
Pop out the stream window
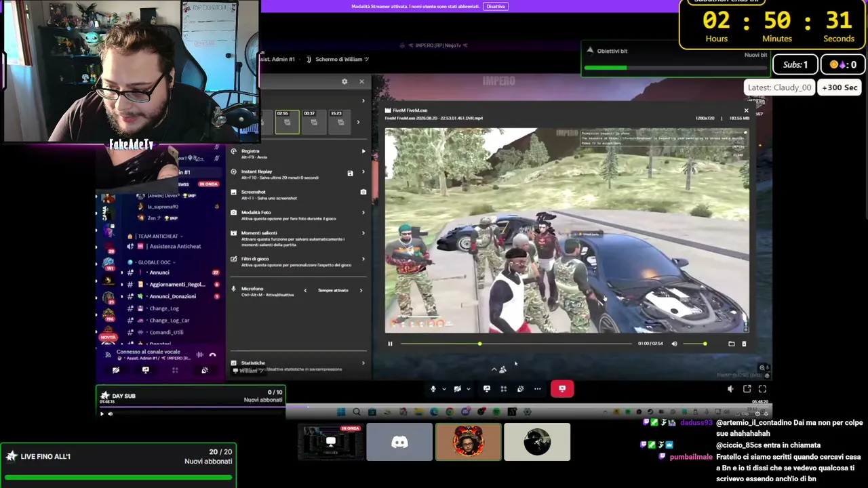click(747, 389)
